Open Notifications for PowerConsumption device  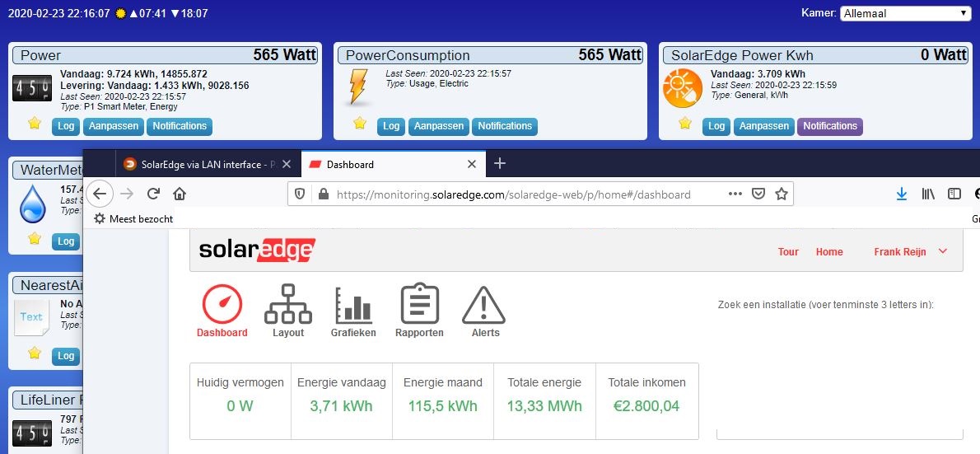504,126
